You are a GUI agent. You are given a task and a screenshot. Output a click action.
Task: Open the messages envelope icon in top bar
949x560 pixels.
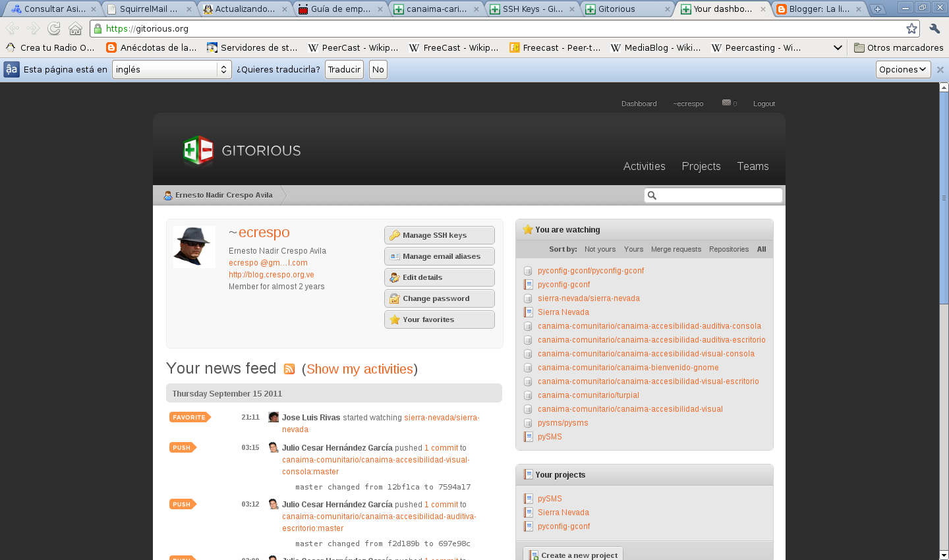pyautogui.click(x=726, y=103)
